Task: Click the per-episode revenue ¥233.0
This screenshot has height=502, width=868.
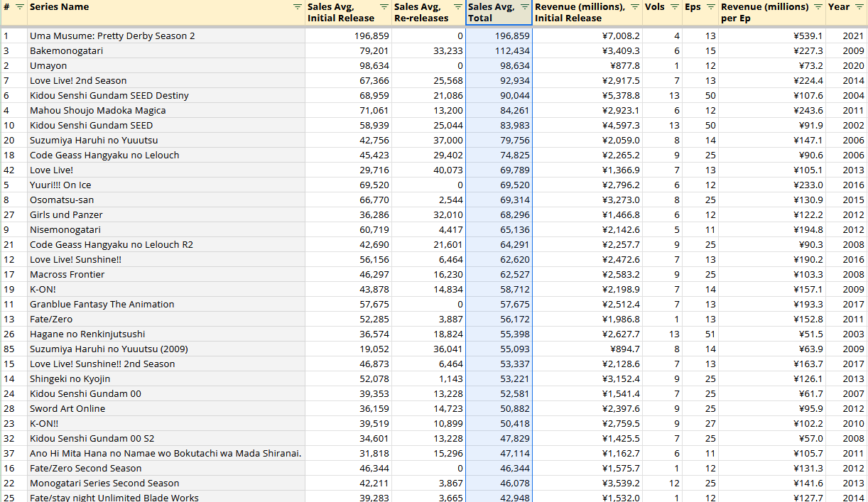Action: pos(772,185)
